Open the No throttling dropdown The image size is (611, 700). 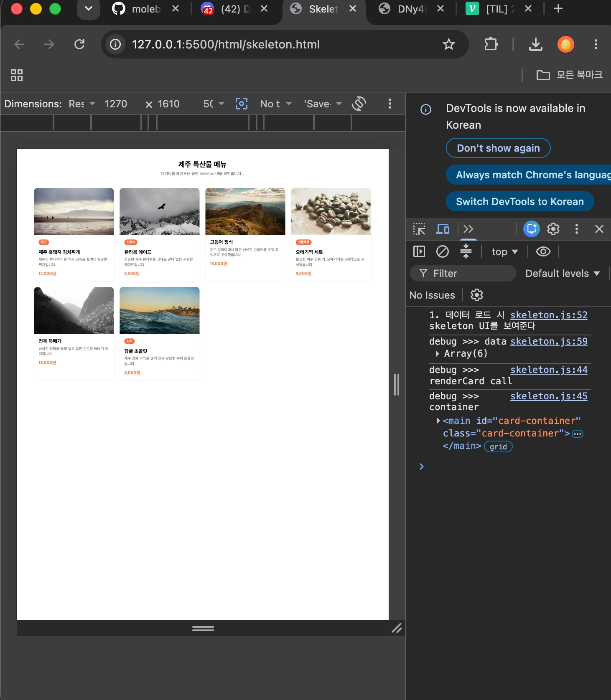[276, 104]
